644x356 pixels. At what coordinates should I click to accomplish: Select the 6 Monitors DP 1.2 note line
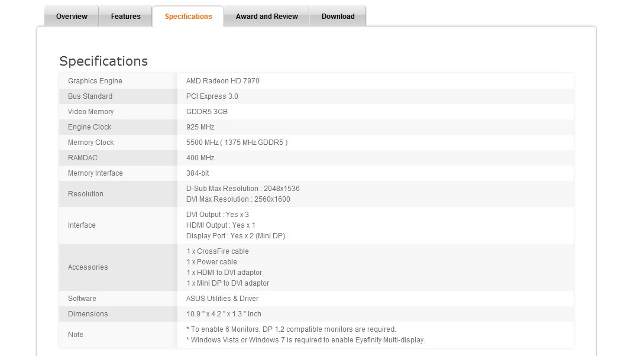click(x=291, y=329)
